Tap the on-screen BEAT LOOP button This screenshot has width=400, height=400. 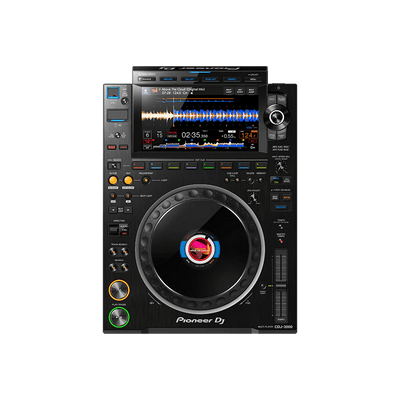[x=229, y=91]
